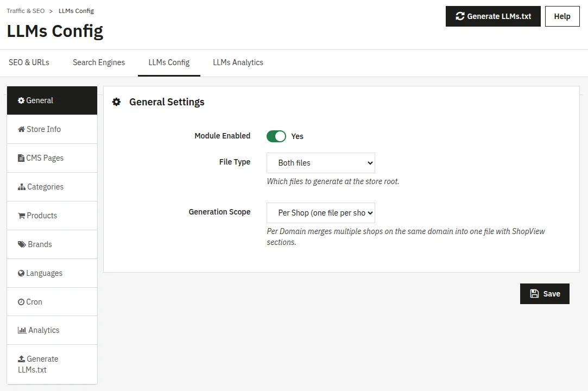Click the Generation Scope label
The height and width of the screenshot is (391, 588).
pyautogui.click(x=219, y=212)
